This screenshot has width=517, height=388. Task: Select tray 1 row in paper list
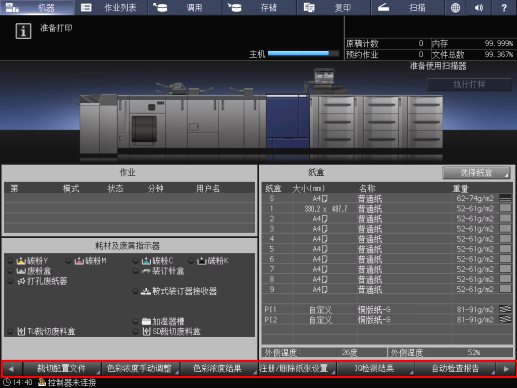pyautogui.click(x=387, y=209)
